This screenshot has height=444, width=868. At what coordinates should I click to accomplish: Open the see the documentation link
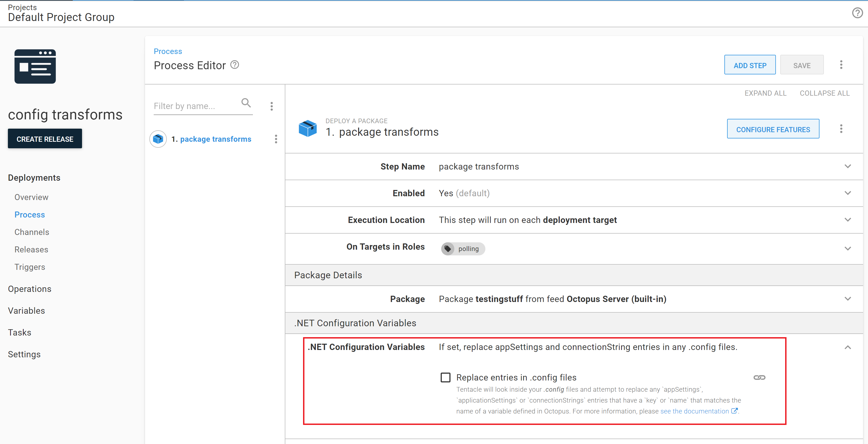point(699,411)
